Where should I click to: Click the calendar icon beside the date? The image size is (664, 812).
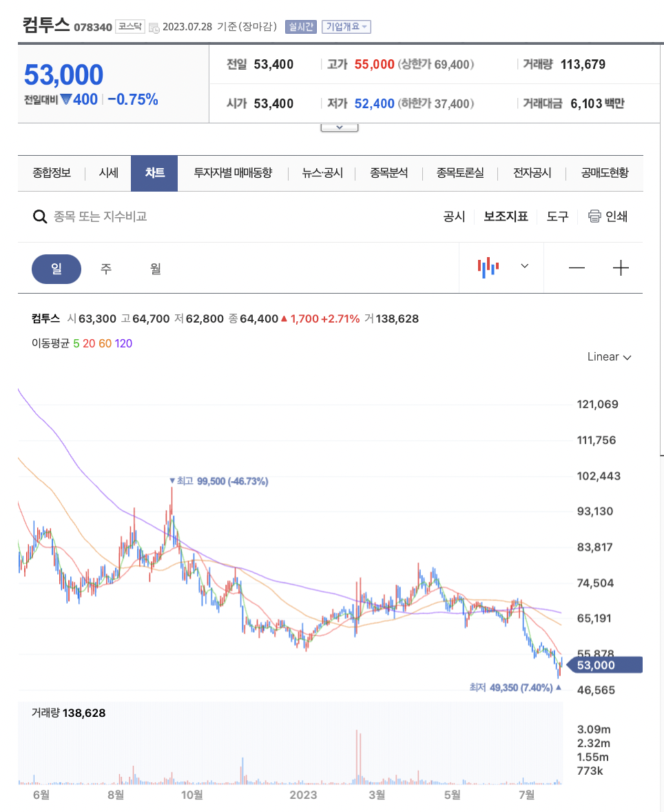[x=154, y=28]
